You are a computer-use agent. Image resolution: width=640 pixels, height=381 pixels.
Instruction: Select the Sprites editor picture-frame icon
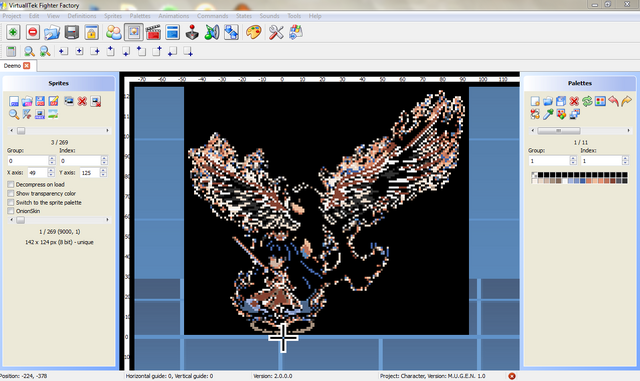(133, 32)
